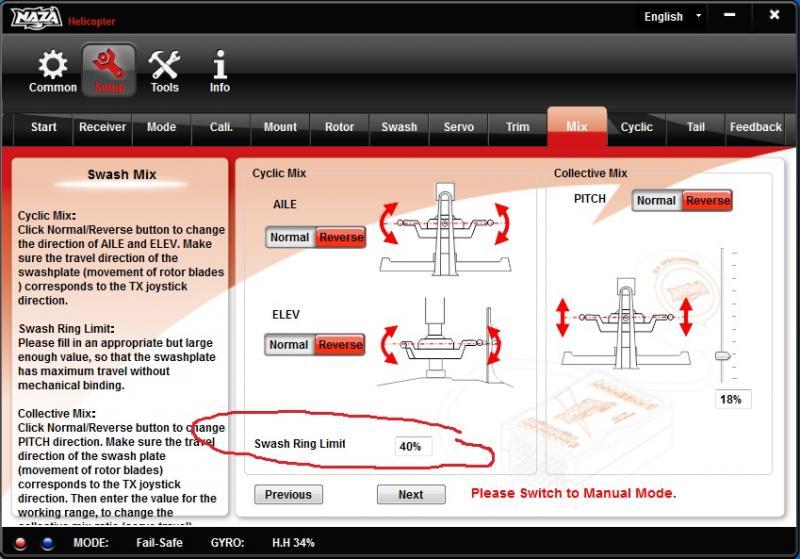The width and height of the screenshot is (800, 559).
Task: Click the red status indicator light
Action: pos(21,543)
